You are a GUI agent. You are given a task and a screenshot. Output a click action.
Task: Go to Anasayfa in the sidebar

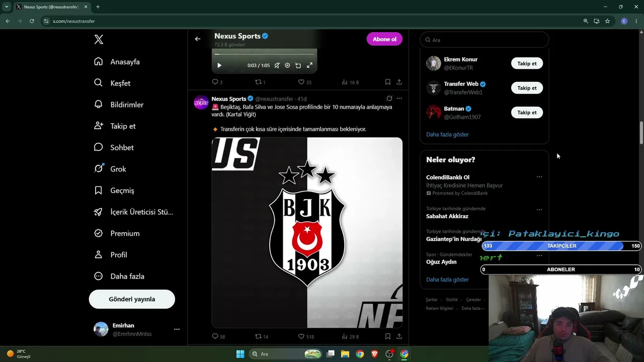117,62
